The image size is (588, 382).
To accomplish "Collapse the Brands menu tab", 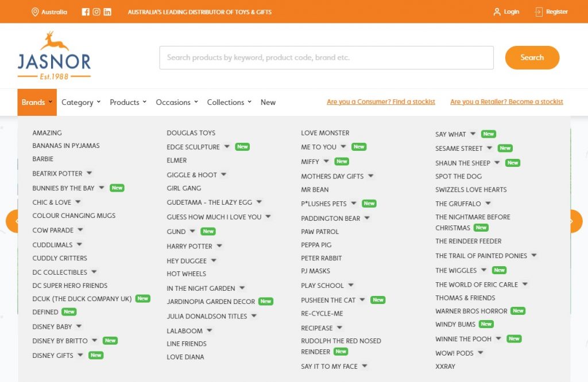I will point(37,103).
